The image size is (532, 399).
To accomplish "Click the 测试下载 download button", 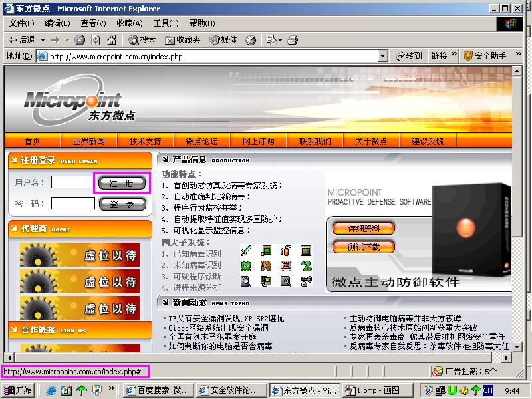I will point(364,247).
